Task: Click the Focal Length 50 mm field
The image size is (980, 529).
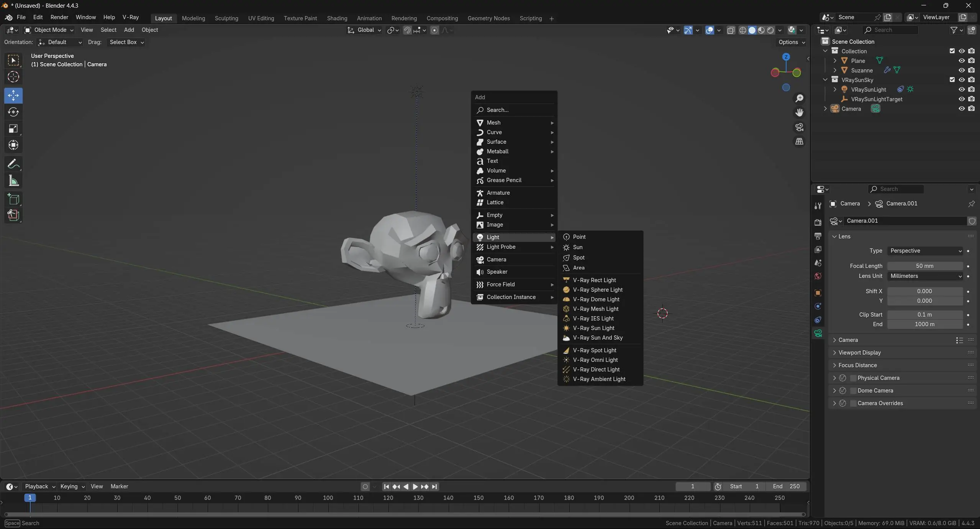Action: (x=924, y=266)
